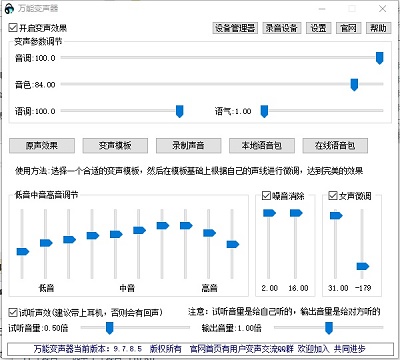Click the noise removal slider above 16.00
The image size is (400, 360).
pos(296,213)
